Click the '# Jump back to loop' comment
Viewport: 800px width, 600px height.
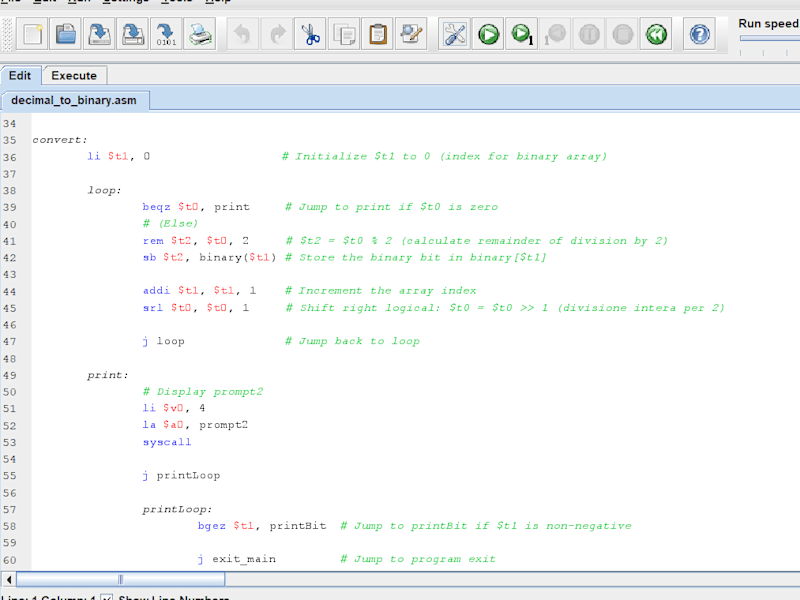tap(352, 341)
